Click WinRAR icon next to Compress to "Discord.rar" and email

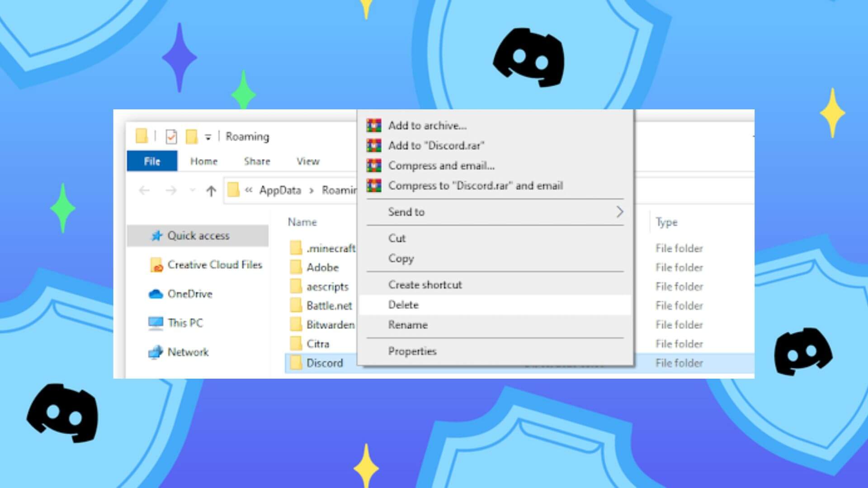[x=374, y=185]
